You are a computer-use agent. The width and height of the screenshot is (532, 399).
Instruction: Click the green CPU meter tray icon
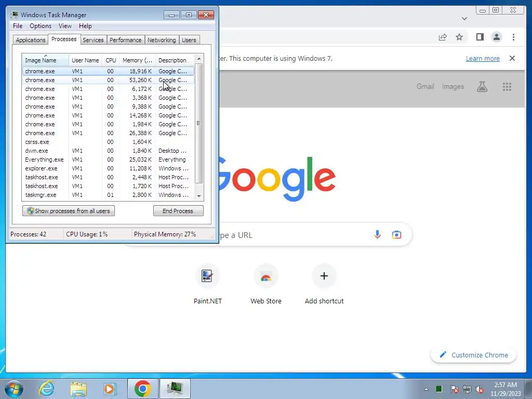point(439,389)
